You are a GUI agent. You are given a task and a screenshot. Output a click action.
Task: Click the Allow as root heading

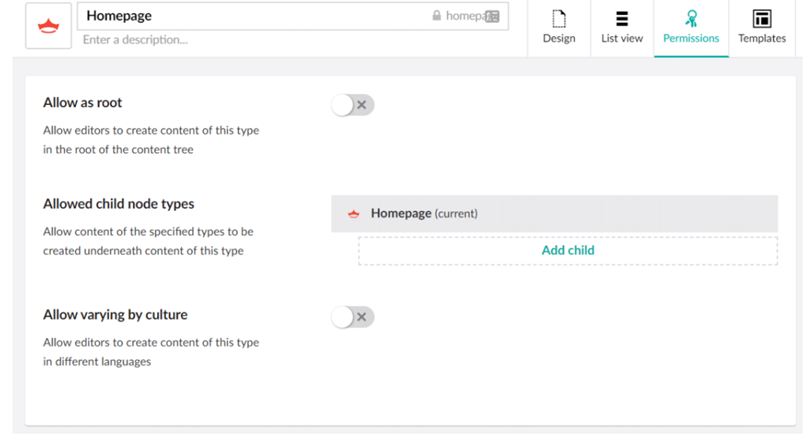click(x=83, y=103)
